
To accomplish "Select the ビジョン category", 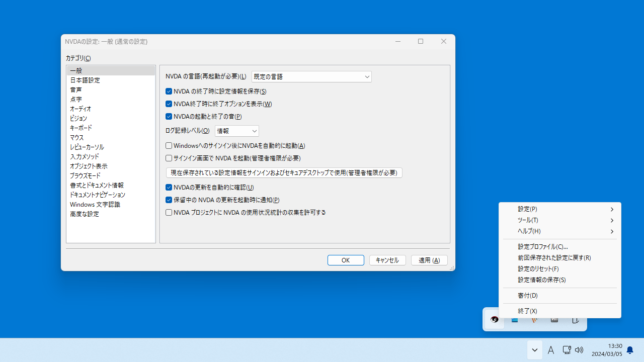I will 111,119.
